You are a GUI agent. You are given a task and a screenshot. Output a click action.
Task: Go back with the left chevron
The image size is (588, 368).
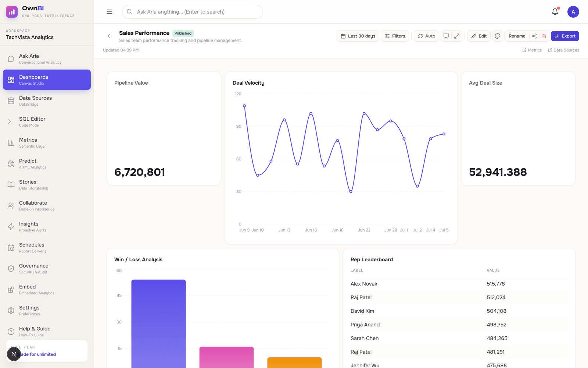pyautogui.click(x=109, y=36)
